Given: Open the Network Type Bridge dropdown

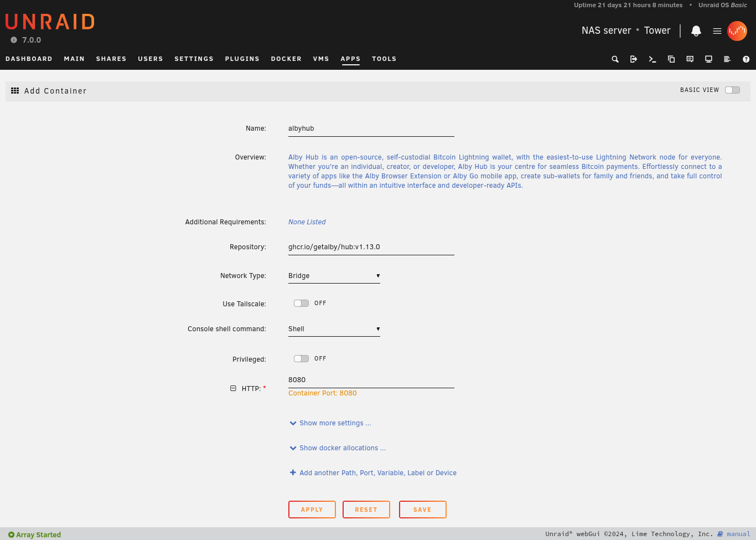Looking at the screenshot, I should coord(334,276).
